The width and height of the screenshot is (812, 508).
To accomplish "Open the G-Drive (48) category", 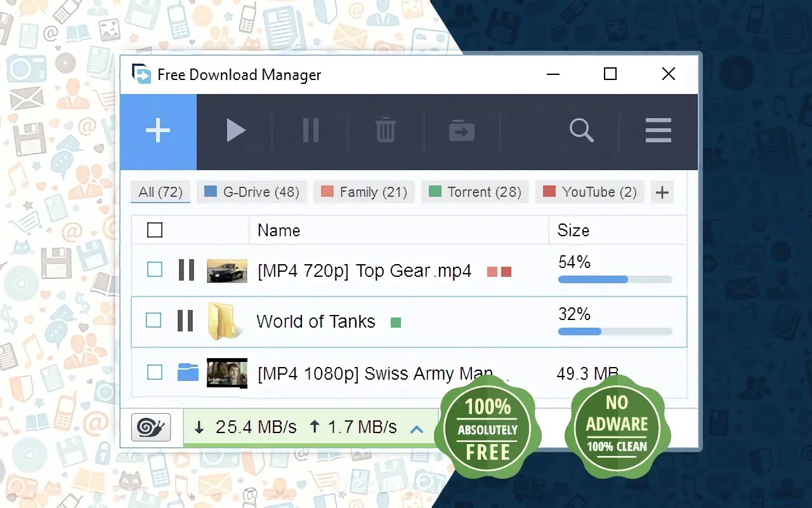I will click(252, 192).
